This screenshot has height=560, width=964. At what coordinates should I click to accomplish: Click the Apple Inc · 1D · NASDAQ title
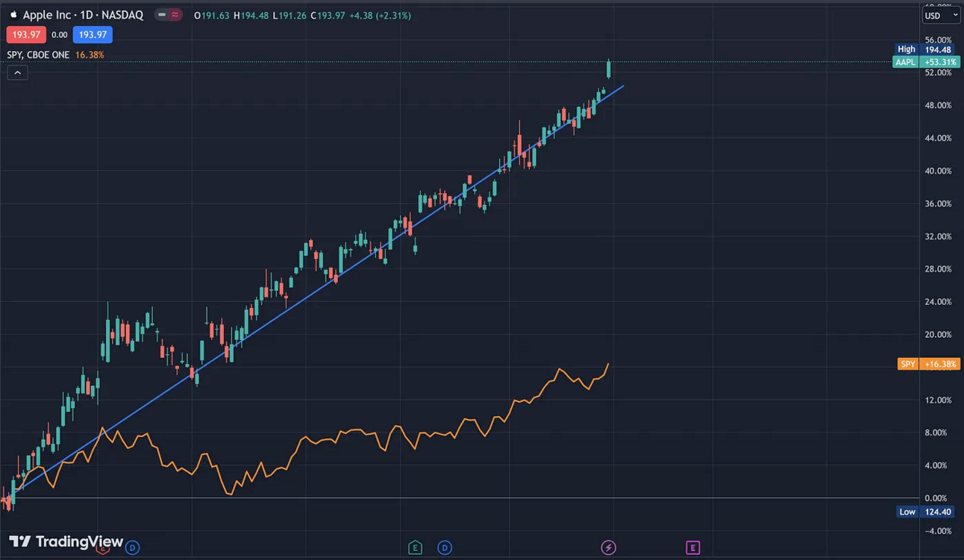click(83, 15)
